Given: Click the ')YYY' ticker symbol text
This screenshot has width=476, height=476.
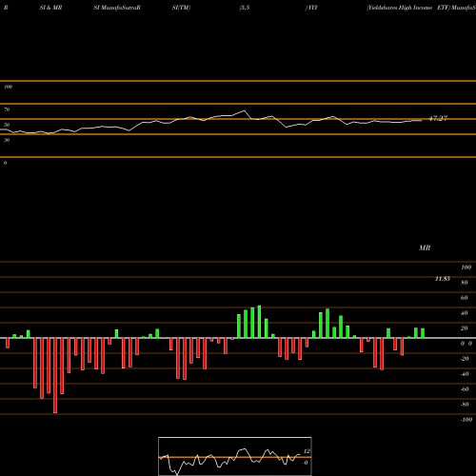Looking at the screenshot, I should coord(311,8).
